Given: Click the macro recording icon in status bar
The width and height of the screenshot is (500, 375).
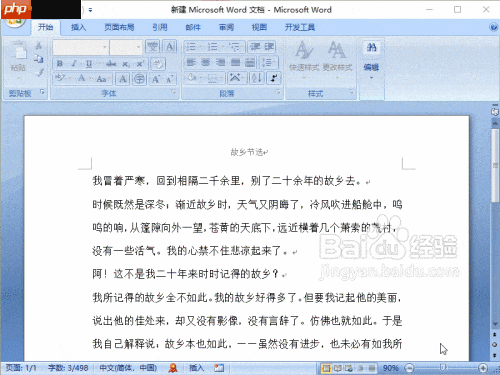Looking at the screenshot, I should click(x=219, y=368).
